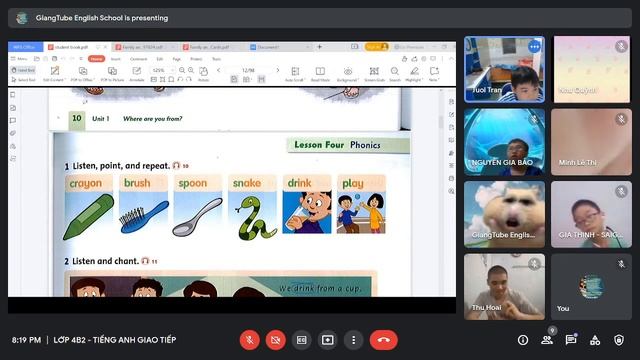Click the Present now screen share button

pyautogui.click(x=327, y=340)
